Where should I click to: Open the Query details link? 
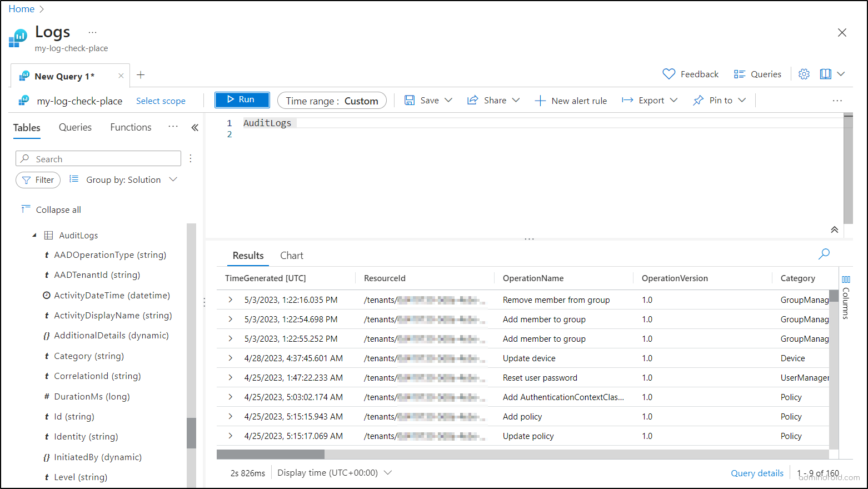pos(757,472)
